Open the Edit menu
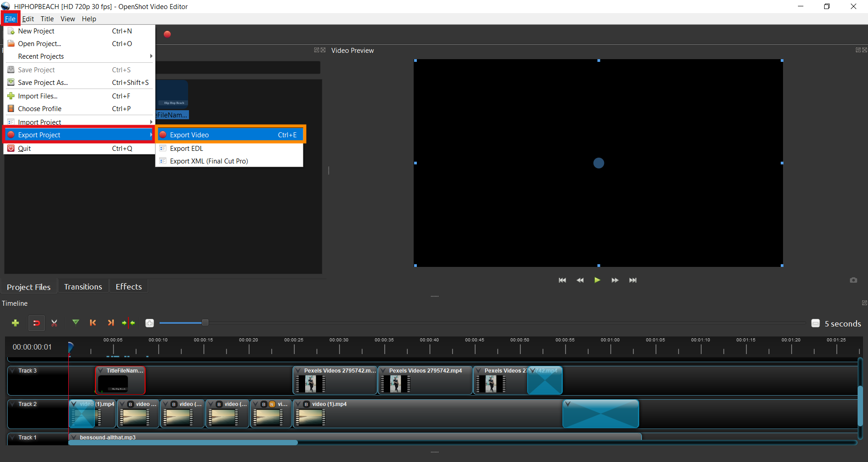 click(x=28, y=19)
